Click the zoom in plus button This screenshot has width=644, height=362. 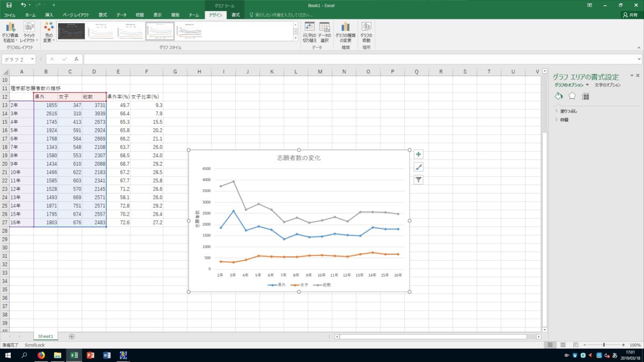[624, 345]
